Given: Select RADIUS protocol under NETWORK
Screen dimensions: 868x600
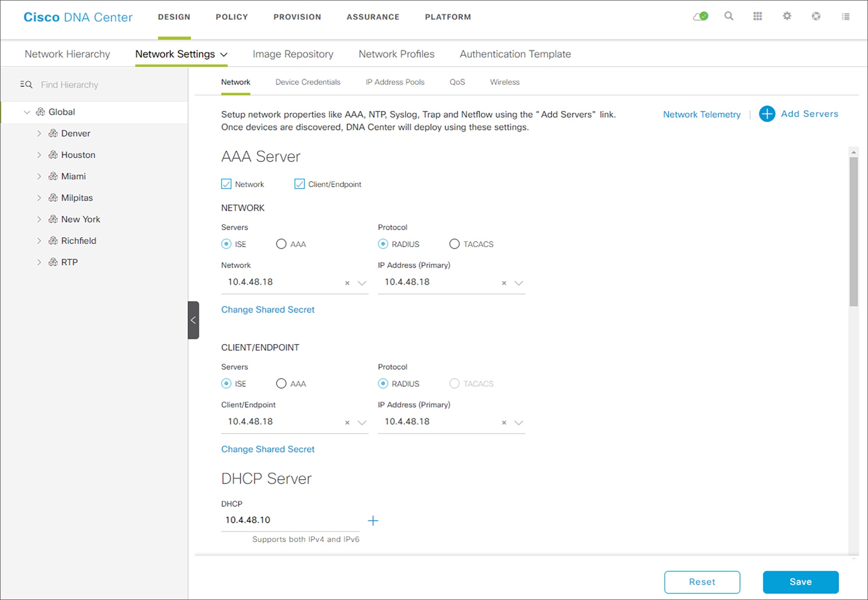Looking at the screenshot, I should tap(383, 244).
